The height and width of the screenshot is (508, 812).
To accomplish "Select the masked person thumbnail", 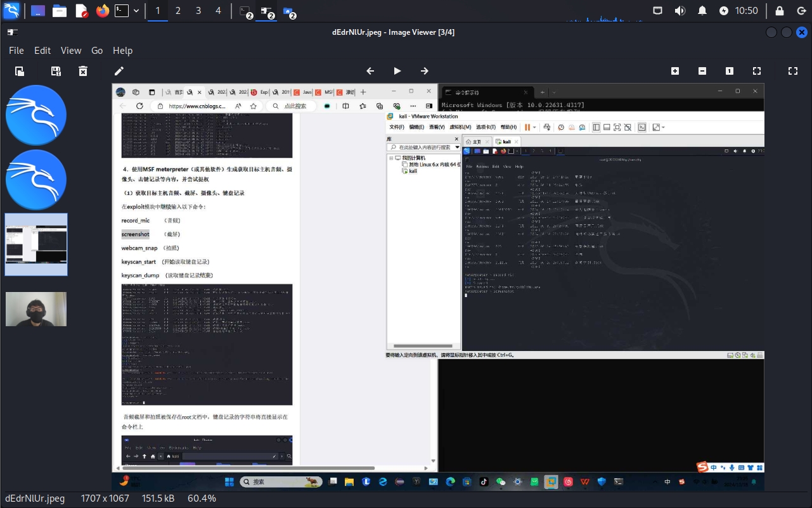I will tap(36, 309).
